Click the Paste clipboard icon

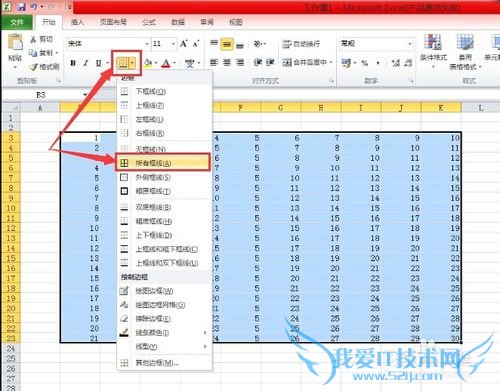coord(15,43)
